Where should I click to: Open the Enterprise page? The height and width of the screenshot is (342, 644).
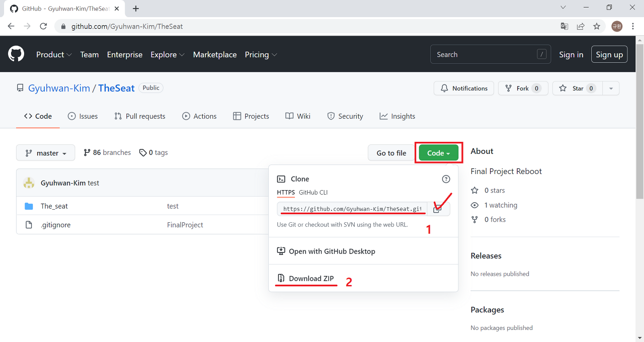125,54
